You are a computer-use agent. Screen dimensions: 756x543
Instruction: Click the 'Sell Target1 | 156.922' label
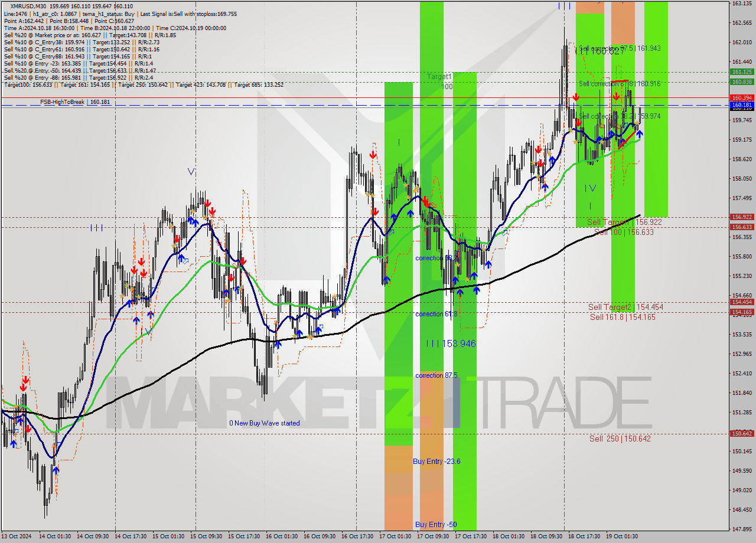624,222
